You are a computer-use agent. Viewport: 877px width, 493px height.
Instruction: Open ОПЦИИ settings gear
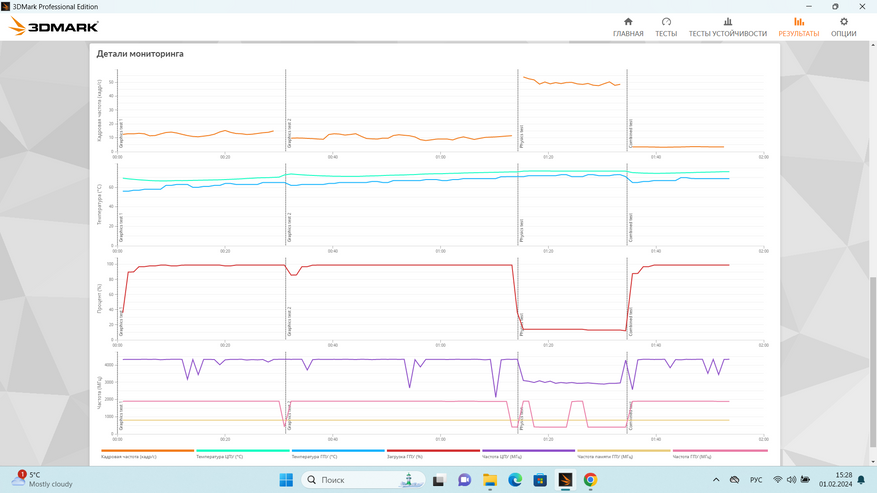point(843,27)
